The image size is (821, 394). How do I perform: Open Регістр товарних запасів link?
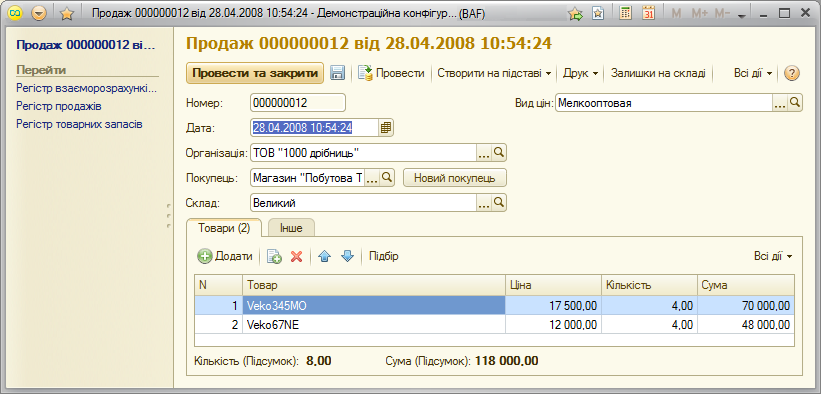tap(79, 124)
